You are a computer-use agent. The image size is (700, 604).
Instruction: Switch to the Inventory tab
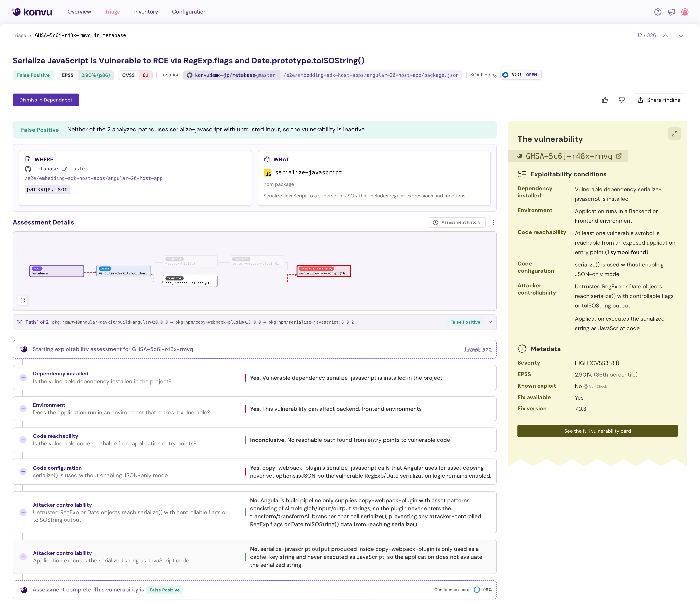coord(146,12)
